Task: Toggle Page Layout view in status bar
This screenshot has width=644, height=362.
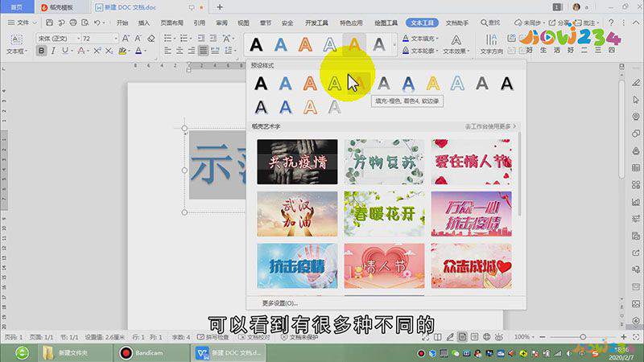Action: coord(462,337)
